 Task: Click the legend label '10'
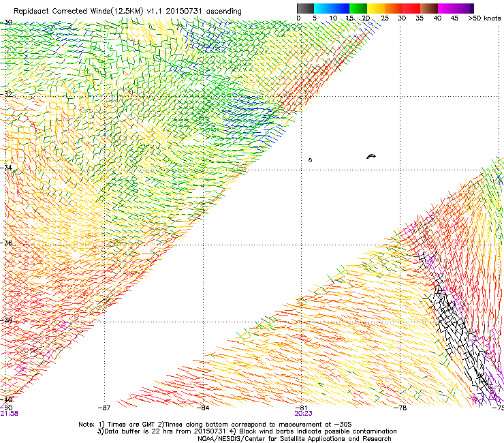(x=333, y=18)
